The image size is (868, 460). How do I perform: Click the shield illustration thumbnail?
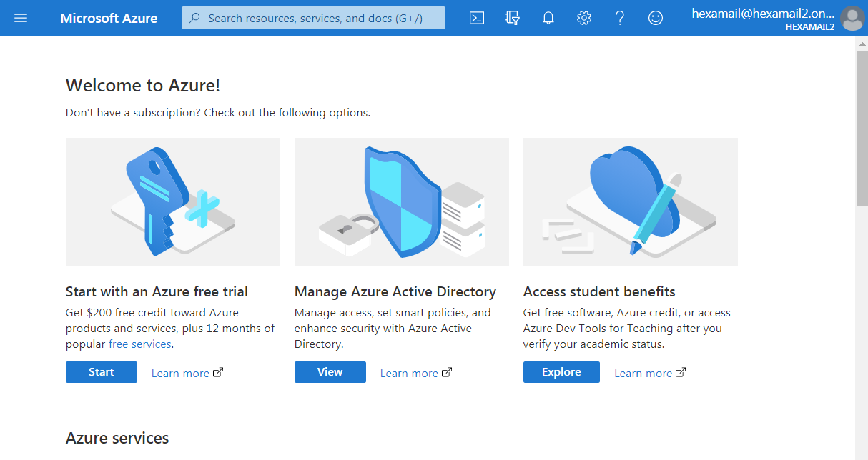402,202
